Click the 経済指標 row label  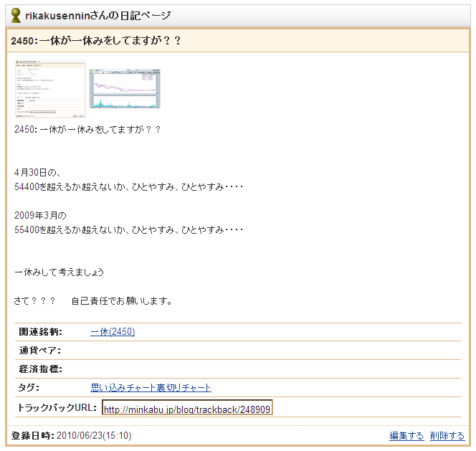(40, 369)
